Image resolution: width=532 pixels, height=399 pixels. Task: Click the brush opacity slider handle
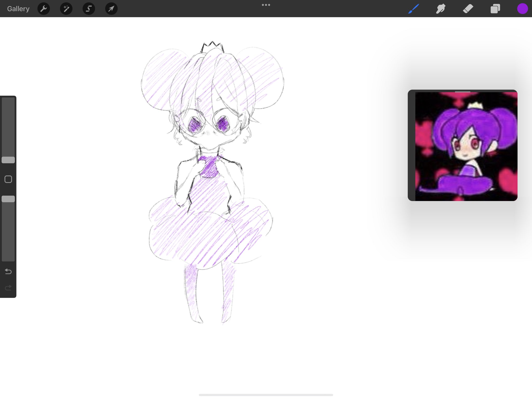8,199
